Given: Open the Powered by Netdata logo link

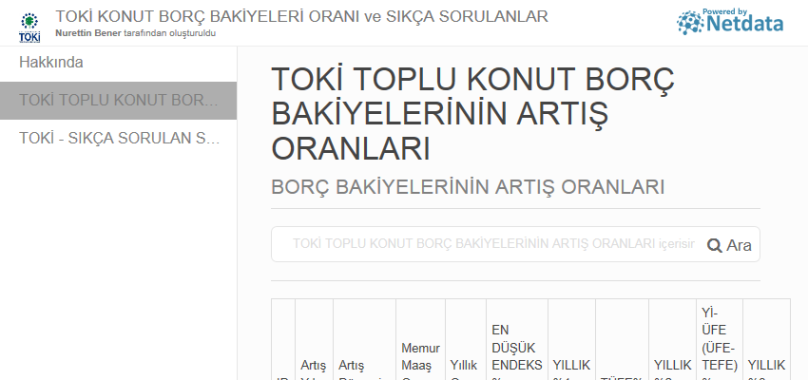Looking at the screenshot, I should (730, 22).
